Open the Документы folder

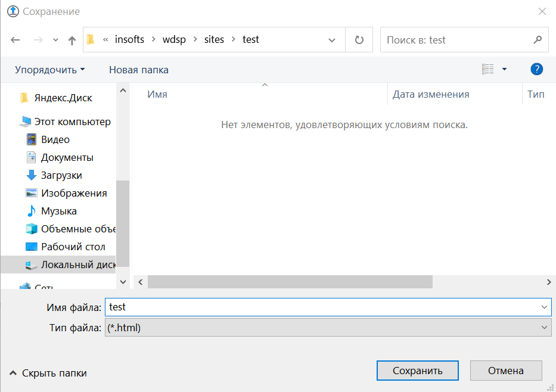click(67, 157)
